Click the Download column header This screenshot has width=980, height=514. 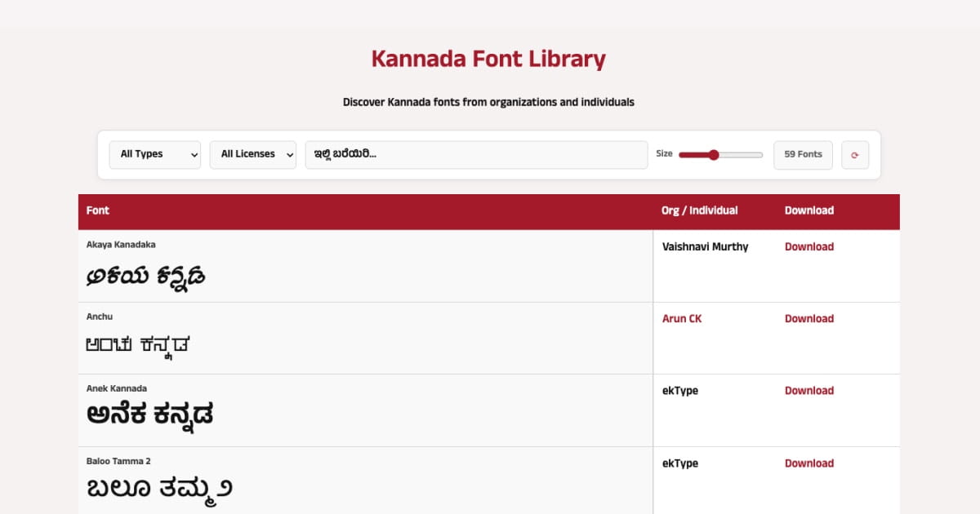pyautogui.click(x=809, y=210)
